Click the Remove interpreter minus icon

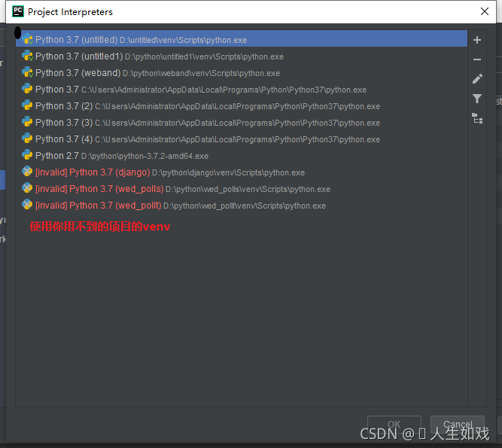[x=477, y=59]
